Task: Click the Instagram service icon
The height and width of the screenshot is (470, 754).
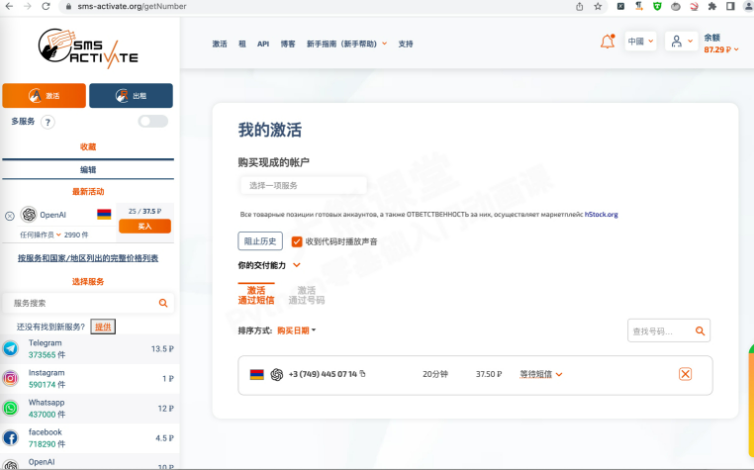Action: point(11,378)
